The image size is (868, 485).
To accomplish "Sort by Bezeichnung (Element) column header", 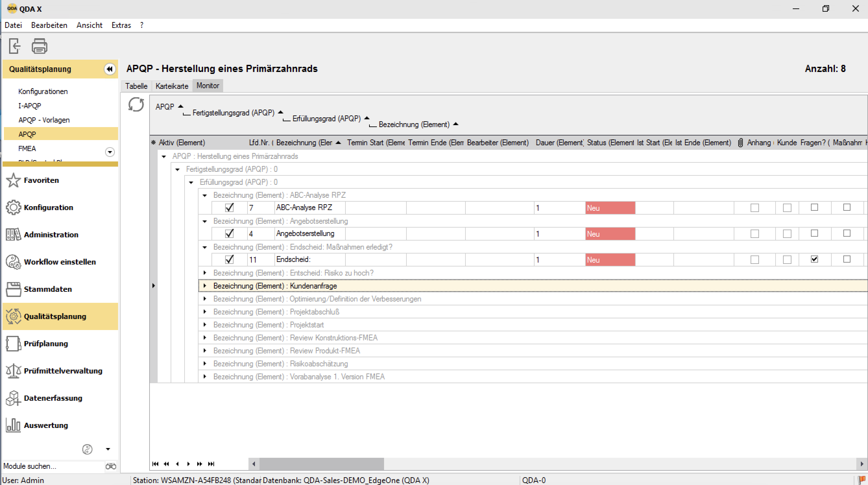I will (308, 143).
